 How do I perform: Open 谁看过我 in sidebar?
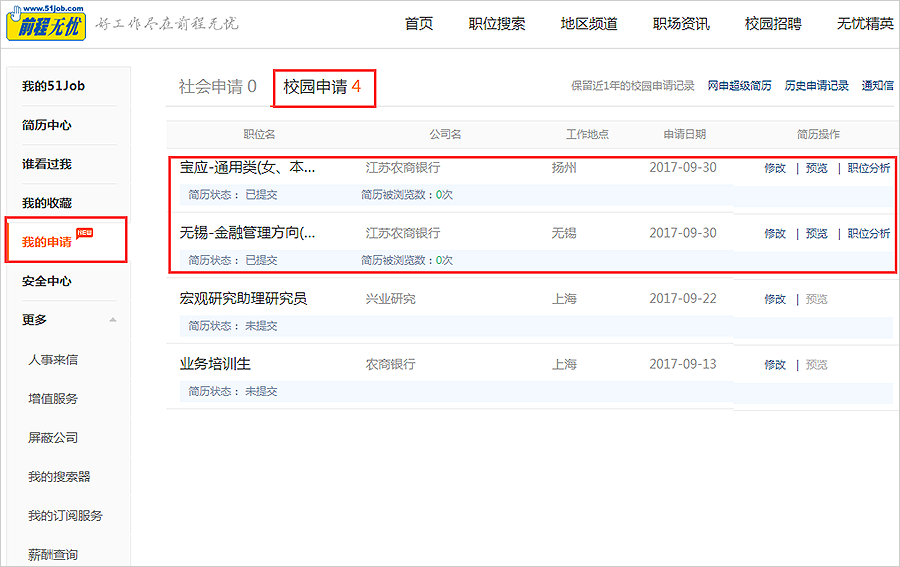[x=46, y=164]
